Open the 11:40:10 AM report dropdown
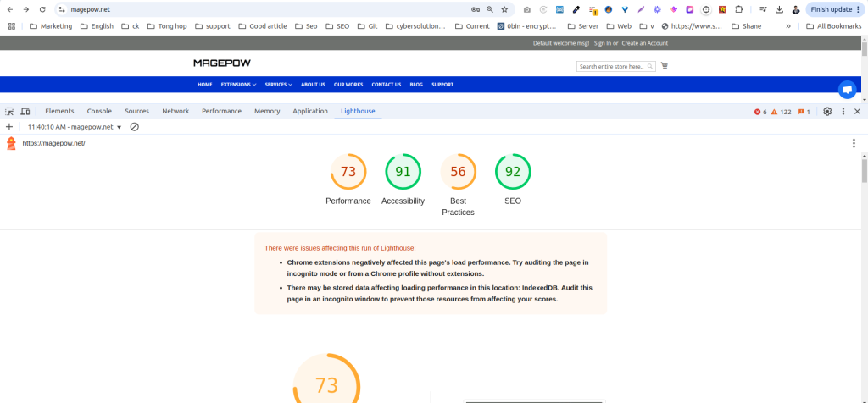Viewport: 868px width, 403px height. pos(75,127)
